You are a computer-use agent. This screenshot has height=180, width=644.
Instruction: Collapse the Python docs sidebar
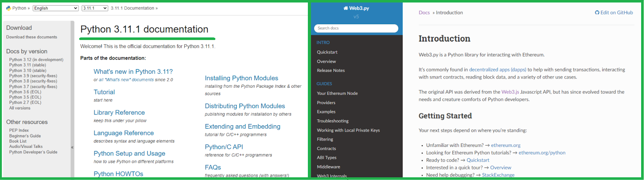click(72, 147)
